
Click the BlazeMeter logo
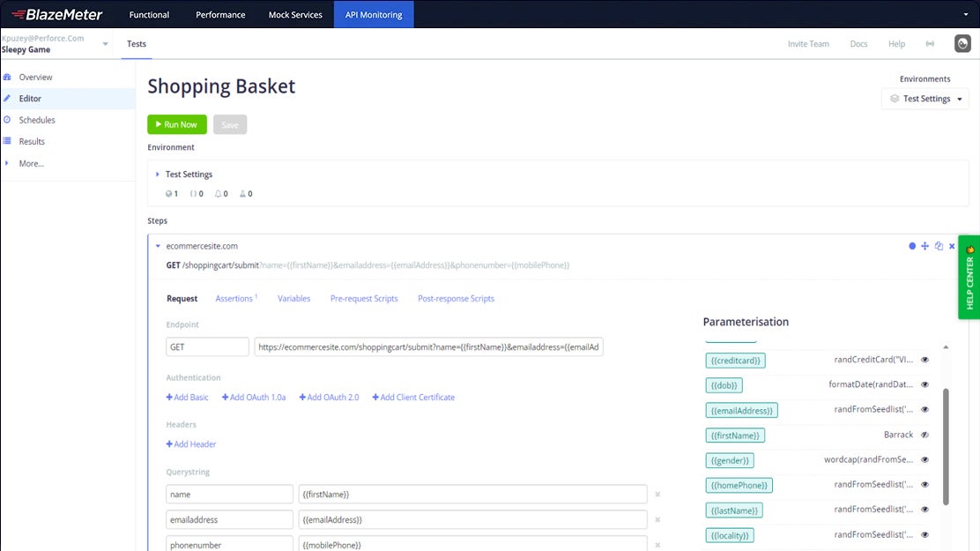57,14
